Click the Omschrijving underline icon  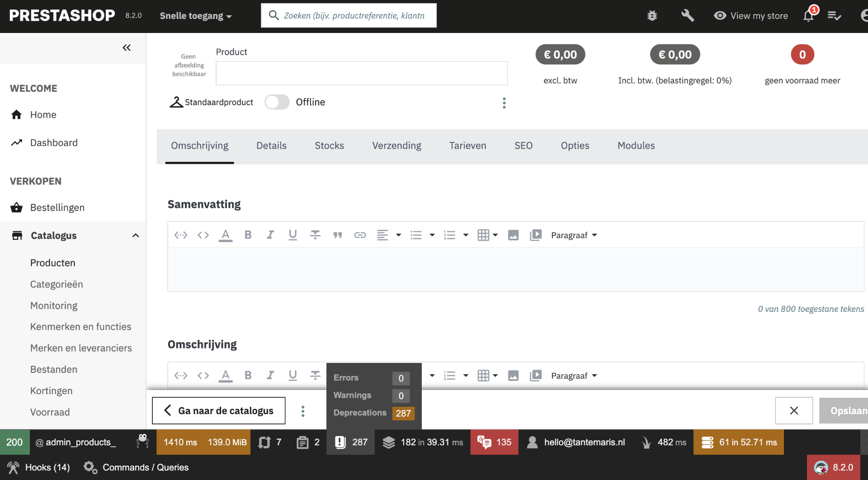(x=293, y=375)
